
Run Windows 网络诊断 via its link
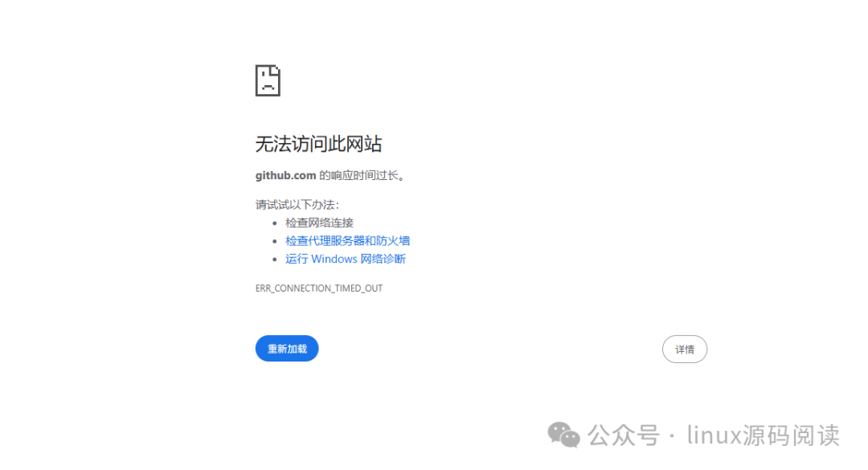pyautogui.click(x=345, y=259)
